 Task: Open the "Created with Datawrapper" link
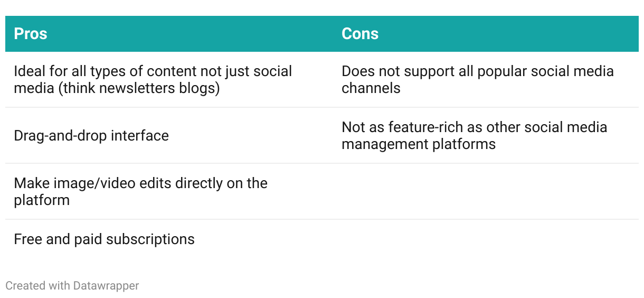pos(72,286)
